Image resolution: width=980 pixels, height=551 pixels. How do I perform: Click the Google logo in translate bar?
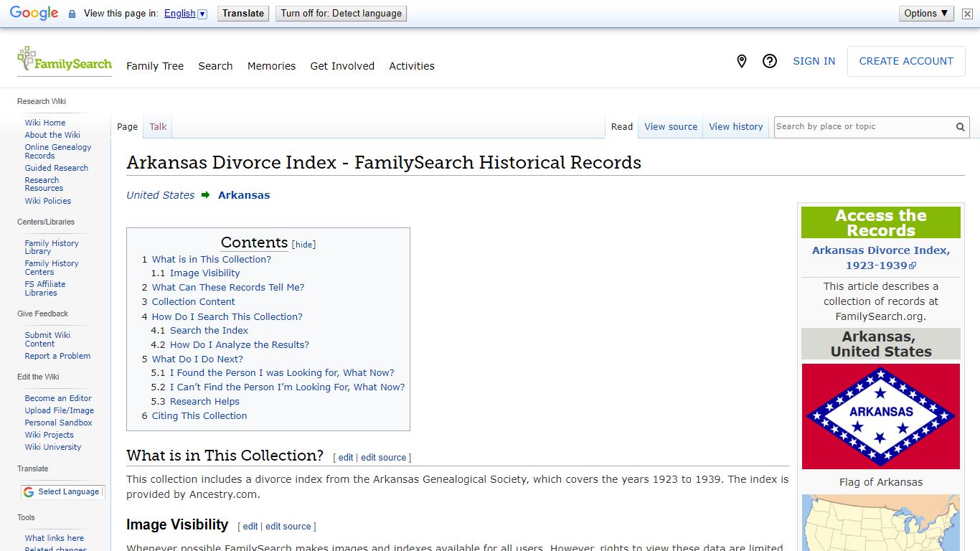pos(34,14)
